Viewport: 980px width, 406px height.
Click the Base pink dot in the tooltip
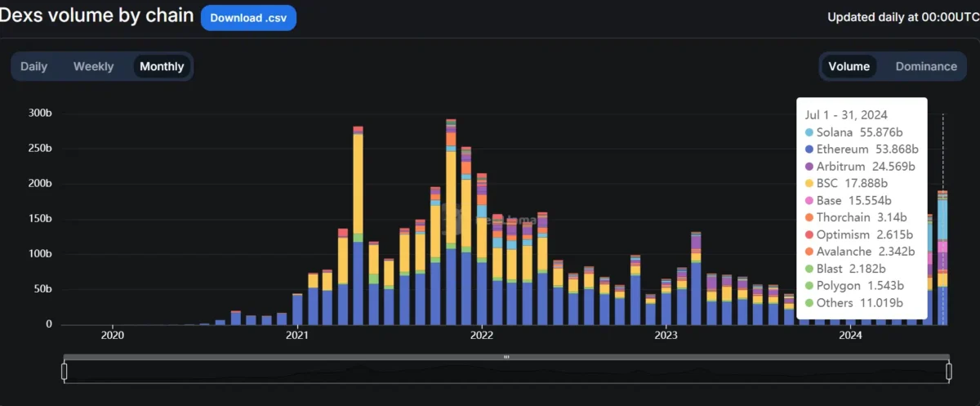(x=808, y=201)
